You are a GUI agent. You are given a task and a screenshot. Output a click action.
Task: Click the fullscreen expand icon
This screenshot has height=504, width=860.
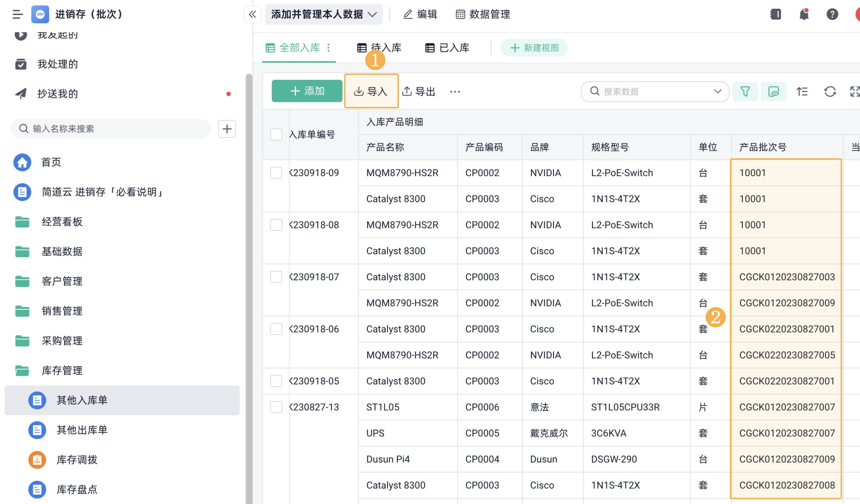click(x=854, y=91)
